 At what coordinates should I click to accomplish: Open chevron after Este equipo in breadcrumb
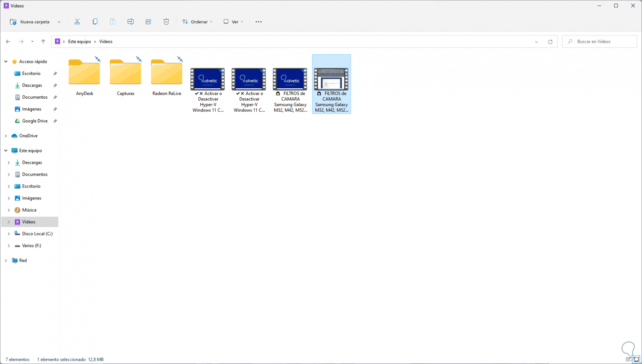95,42
